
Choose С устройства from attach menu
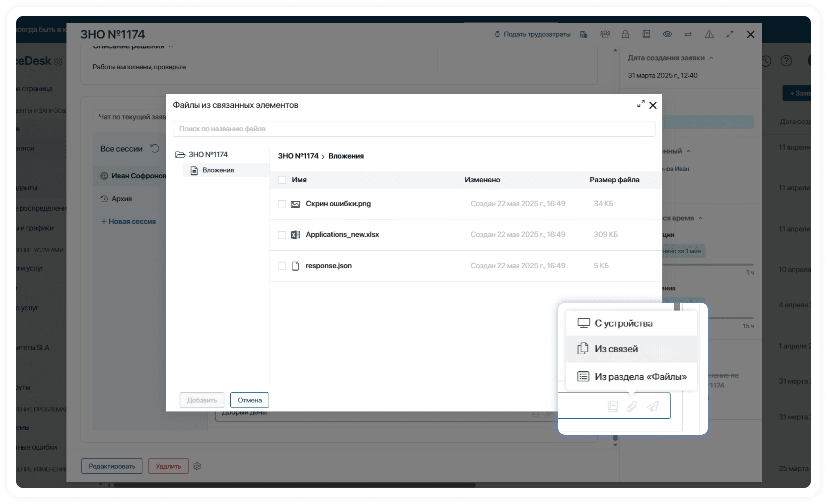[x=624, y=323]
